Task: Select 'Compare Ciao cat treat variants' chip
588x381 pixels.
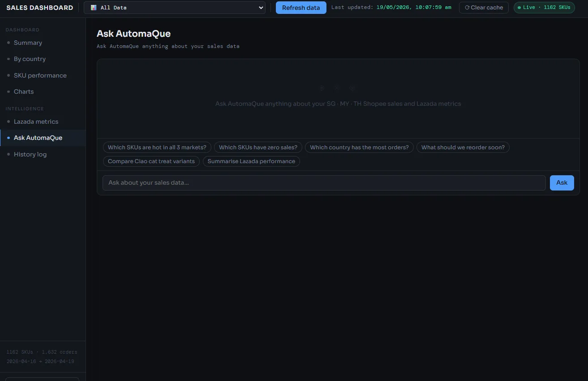Action: [x=151, y=161]
